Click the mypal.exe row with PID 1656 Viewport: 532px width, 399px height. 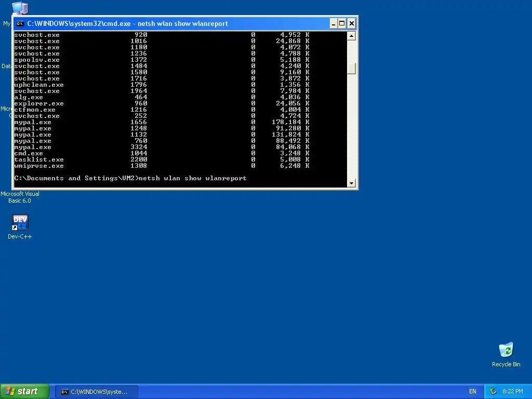pyautogui.click(x=162, y=122)
